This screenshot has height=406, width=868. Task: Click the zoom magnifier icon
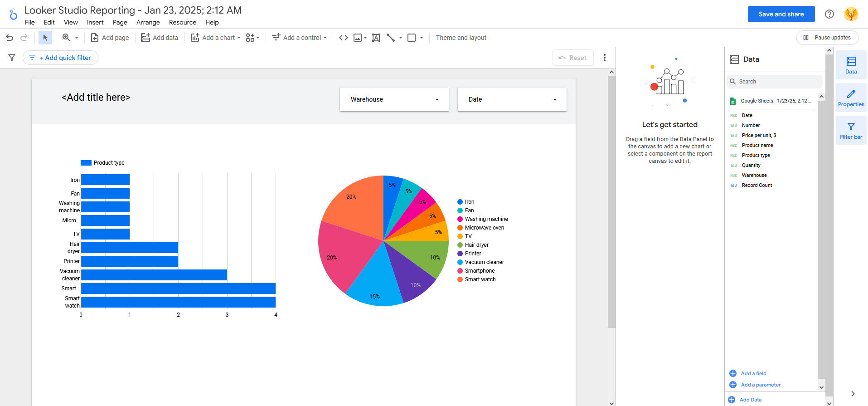tap(67, 38)
